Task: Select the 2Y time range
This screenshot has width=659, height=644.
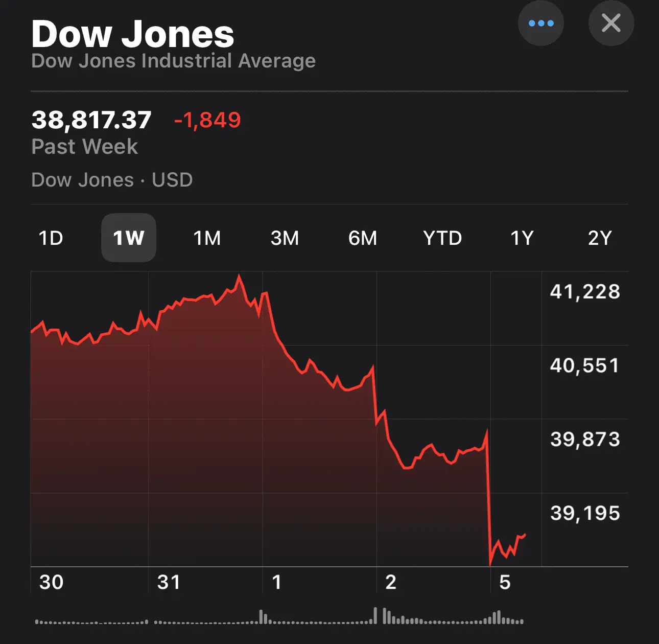Action: coord(600,238)
